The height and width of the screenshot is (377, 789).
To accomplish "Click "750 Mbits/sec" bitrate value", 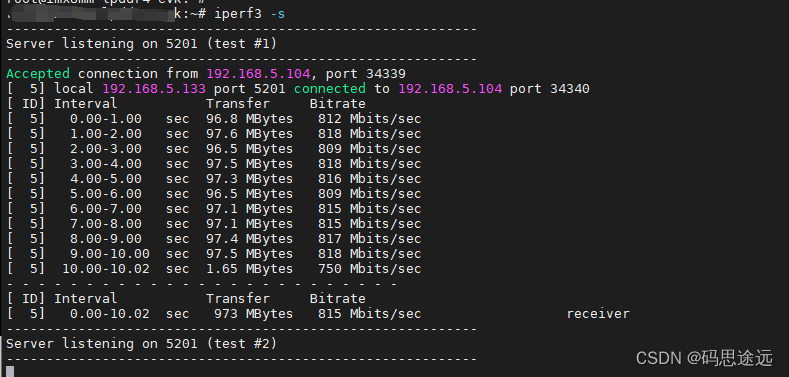I will (x=369, y=269).
